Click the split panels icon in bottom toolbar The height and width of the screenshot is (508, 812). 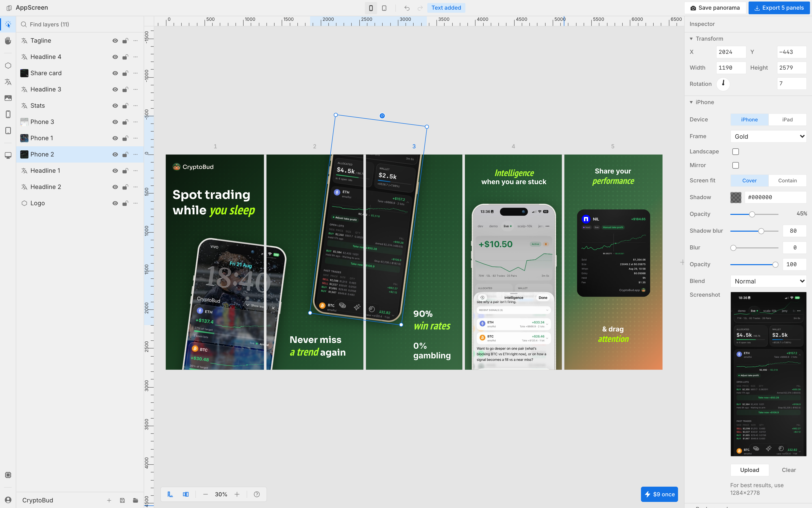185,494
